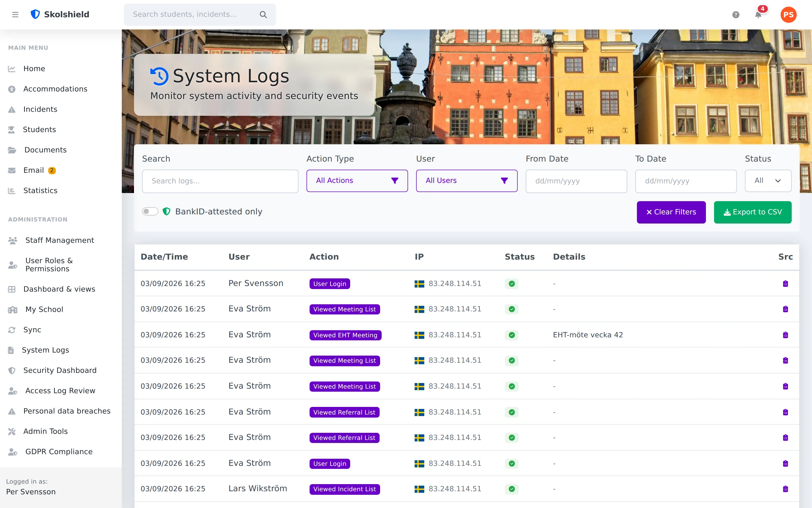The image size is (812, 508).
Task: Click Swedish flag in Per Svensson row
Action: [x=419, y=284]
